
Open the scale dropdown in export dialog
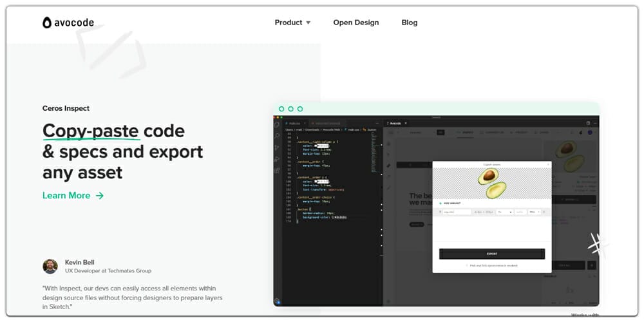(505, 212)
